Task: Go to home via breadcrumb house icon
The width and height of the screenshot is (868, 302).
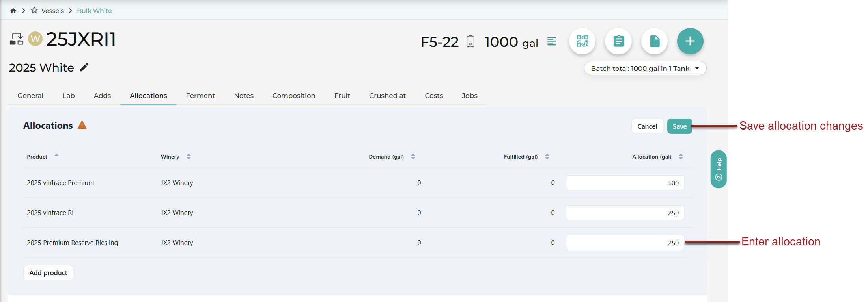Action: point(13,11)
